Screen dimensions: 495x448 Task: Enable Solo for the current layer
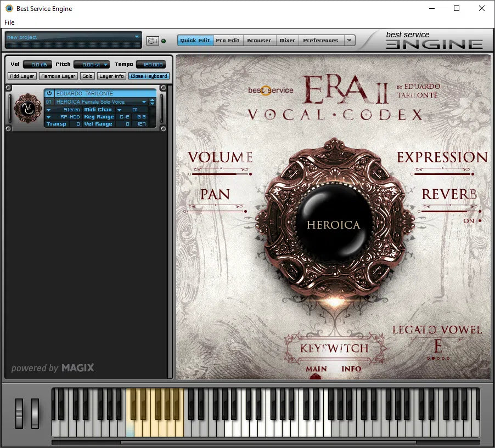tap(87, 76)
